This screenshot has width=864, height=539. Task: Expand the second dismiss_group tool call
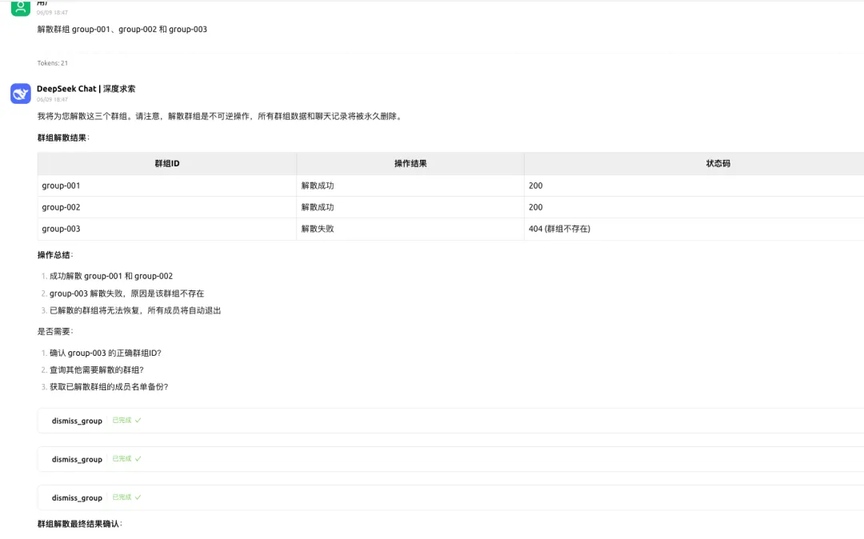[x=450, y=459]
